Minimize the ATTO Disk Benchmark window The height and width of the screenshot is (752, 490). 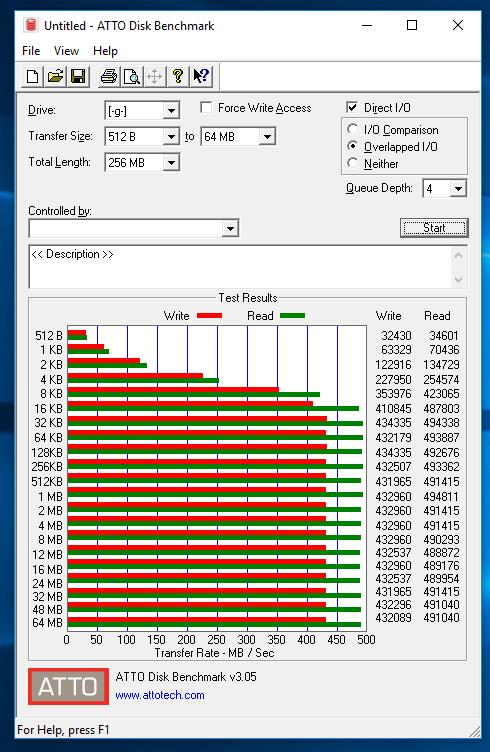(367, 25)
